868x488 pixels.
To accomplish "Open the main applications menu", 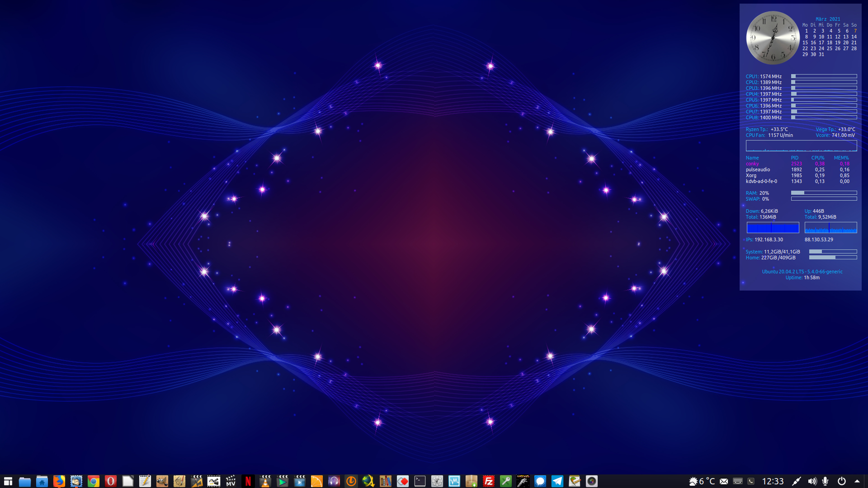I will (8, 481).
